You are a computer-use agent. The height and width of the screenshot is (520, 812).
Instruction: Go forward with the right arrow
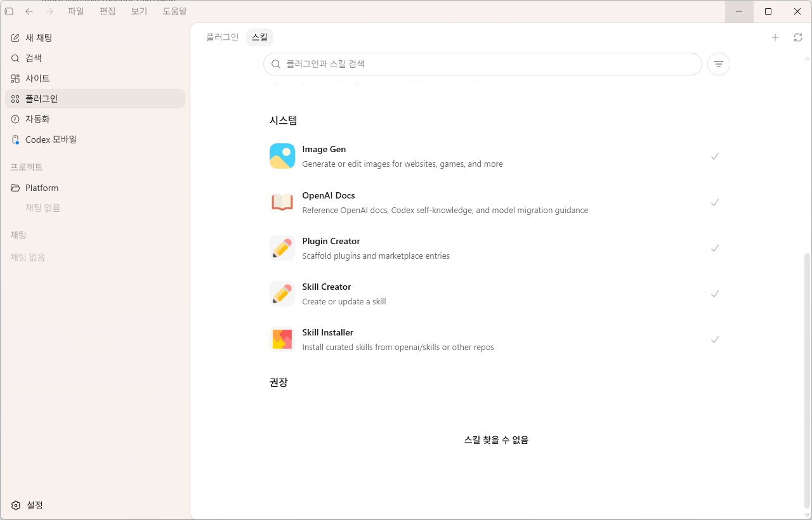pyautogui.click(x=49, y=11)
